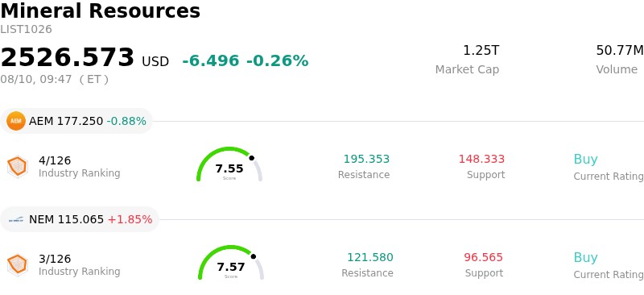View NEM resistance value 121.580
Image resolution: width=644 pixels, height=295 pixels.
[370, 258]
